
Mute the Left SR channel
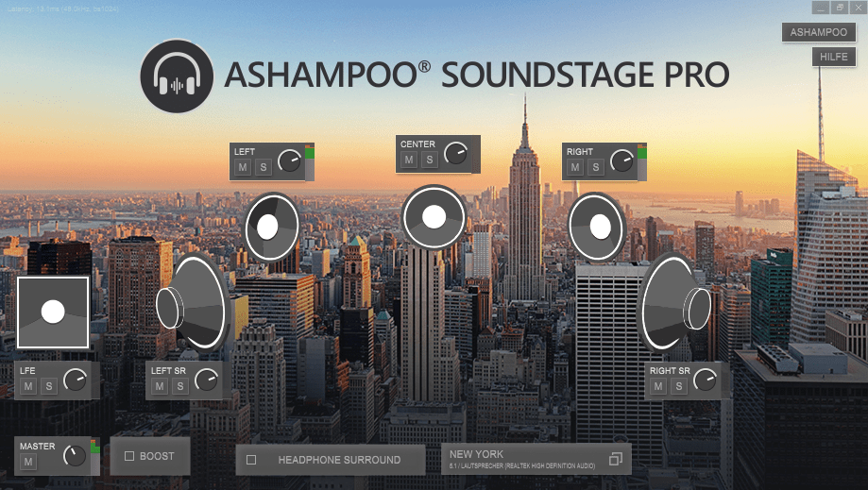[x=160, y=386]
